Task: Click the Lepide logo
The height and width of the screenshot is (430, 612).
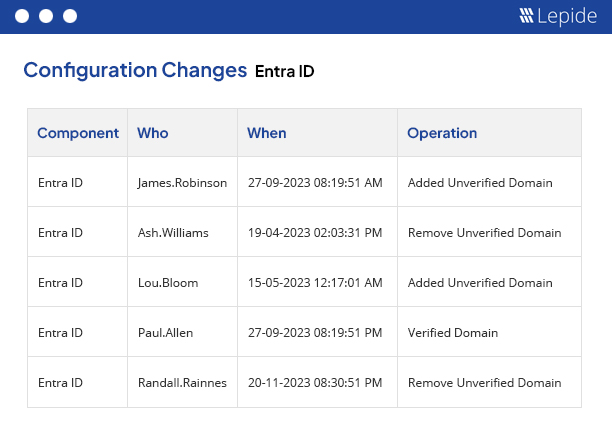Action: point(558,16)
